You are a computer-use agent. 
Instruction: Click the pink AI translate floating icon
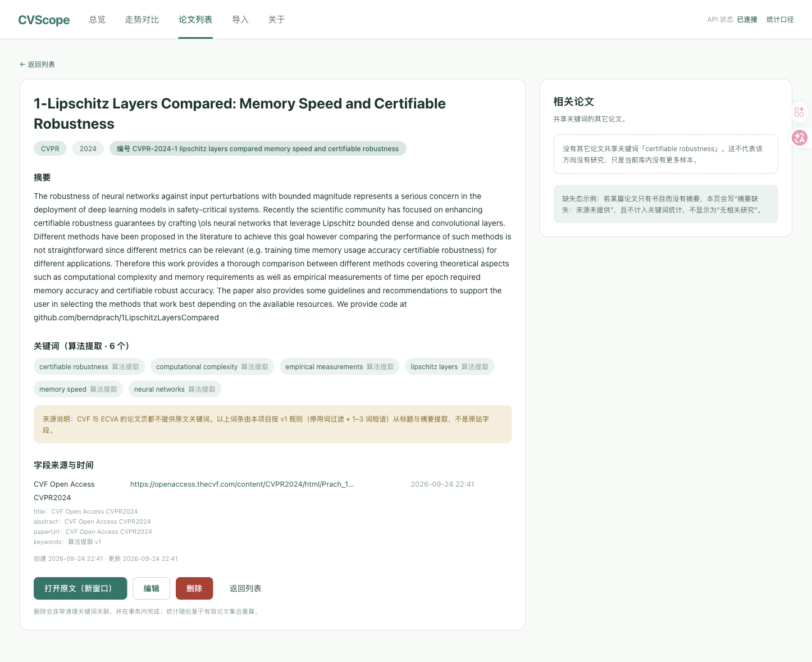(x=800, y=138)
